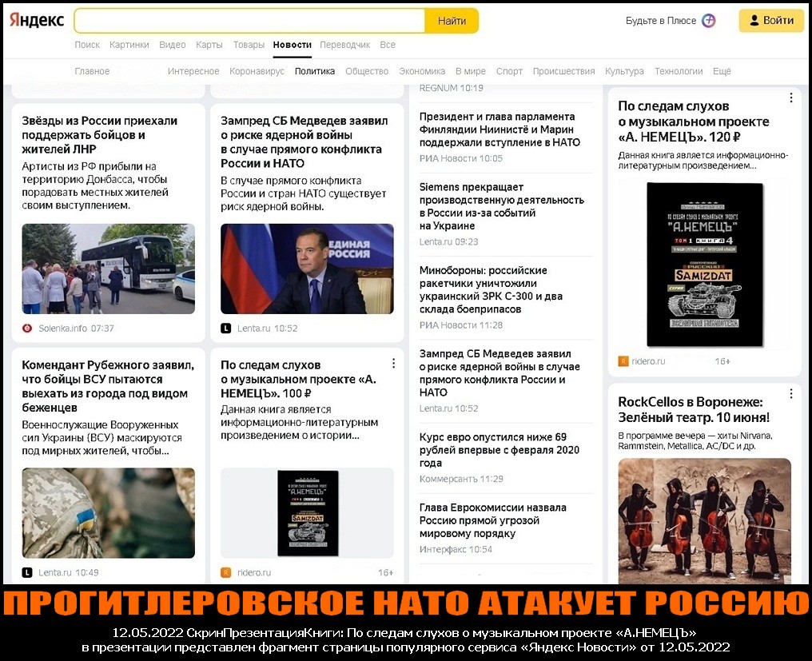Open the Культура news category
Image resolution: width=812 pixels, height=661 pixels.
624,71
